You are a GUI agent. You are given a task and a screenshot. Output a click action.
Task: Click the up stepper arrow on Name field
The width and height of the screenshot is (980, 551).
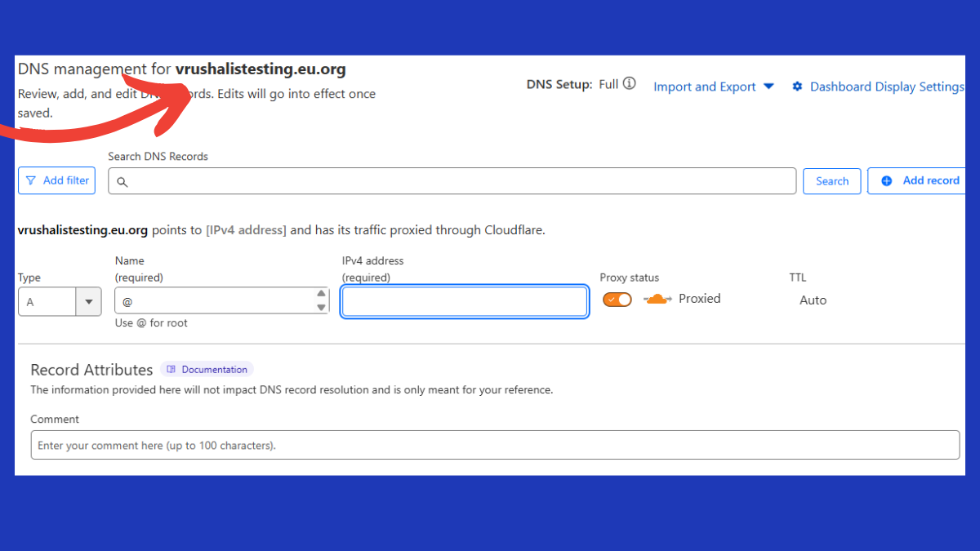pos(321,294)
